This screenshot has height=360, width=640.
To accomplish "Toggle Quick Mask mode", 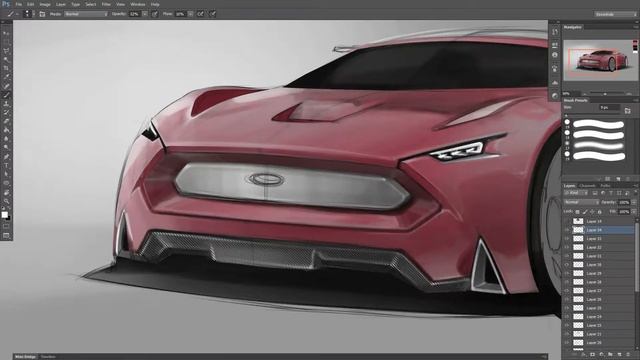I will pyautogui.click(x=6, y=226).
